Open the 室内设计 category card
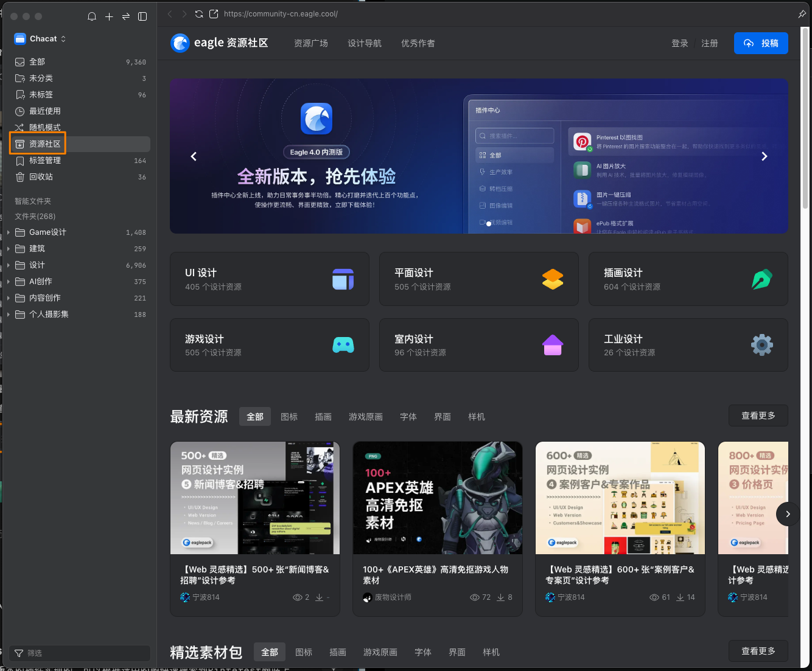This screenshot has height=671, width=812. click(479, 345)
